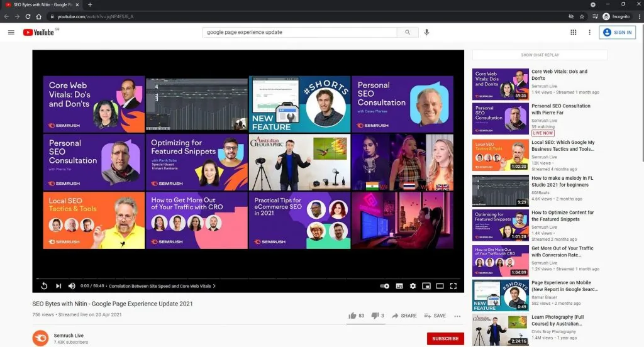The width and height of the screenshot is (644, 347).
Task: Go to browser home page icon
Action: 38,16
